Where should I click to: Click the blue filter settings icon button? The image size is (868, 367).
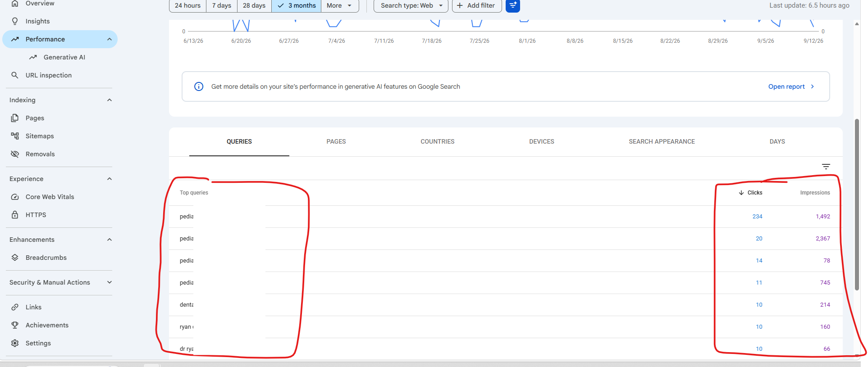click(x=513, y=5)
